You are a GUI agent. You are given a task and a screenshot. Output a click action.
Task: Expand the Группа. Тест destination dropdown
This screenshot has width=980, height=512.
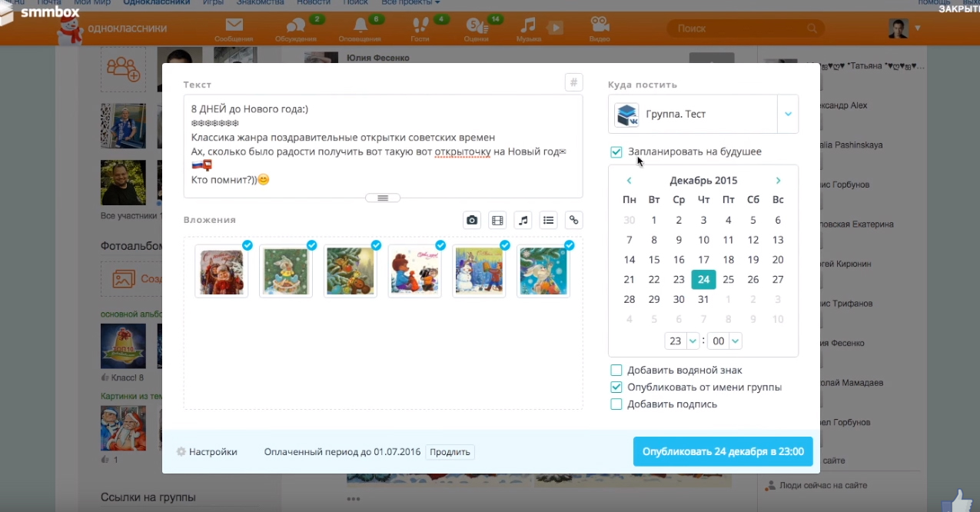[x=788, y=115]
